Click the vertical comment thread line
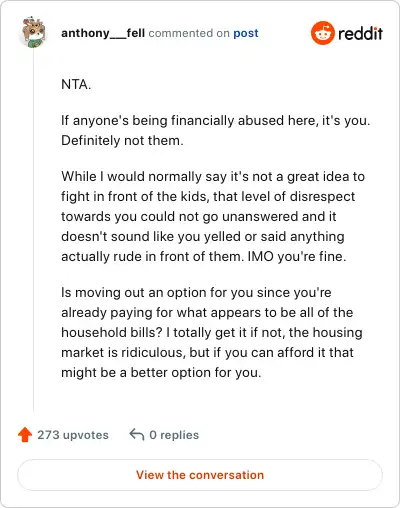This screenshot has width=400, height=508. click(x=33, y=230)
